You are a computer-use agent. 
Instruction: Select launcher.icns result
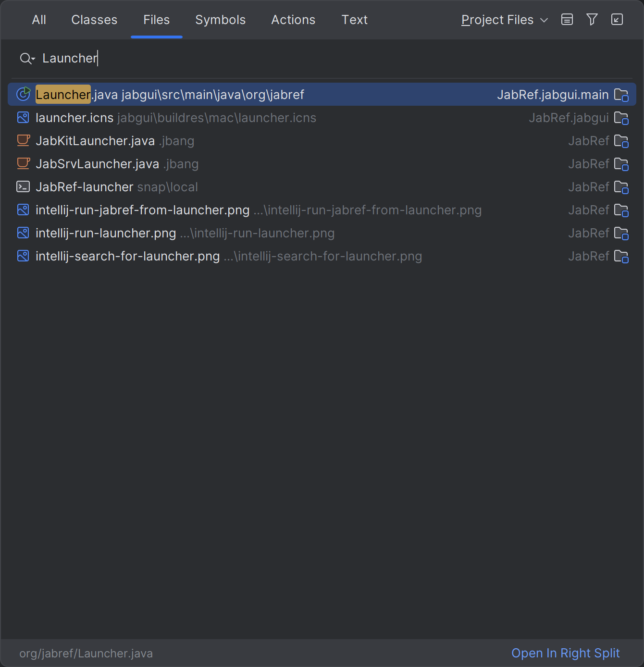coord(322,118)
